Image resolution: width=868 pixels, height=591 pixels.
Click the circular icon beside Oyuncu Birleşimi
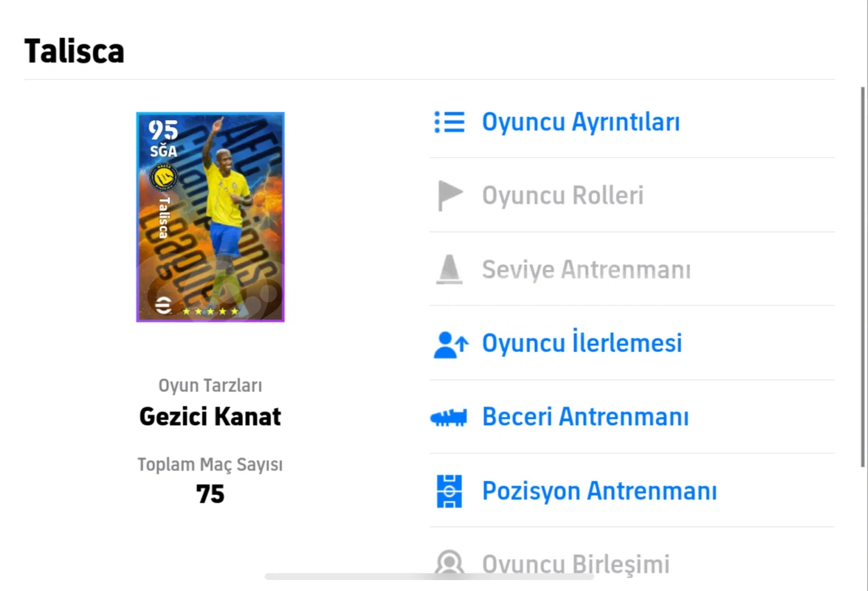point(449,562)
